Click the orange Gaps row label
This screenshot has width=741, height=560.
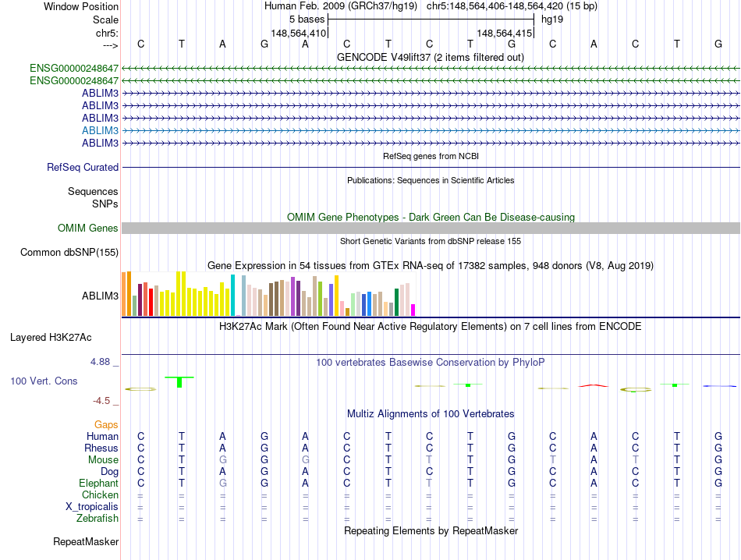(x=106, y=425)
